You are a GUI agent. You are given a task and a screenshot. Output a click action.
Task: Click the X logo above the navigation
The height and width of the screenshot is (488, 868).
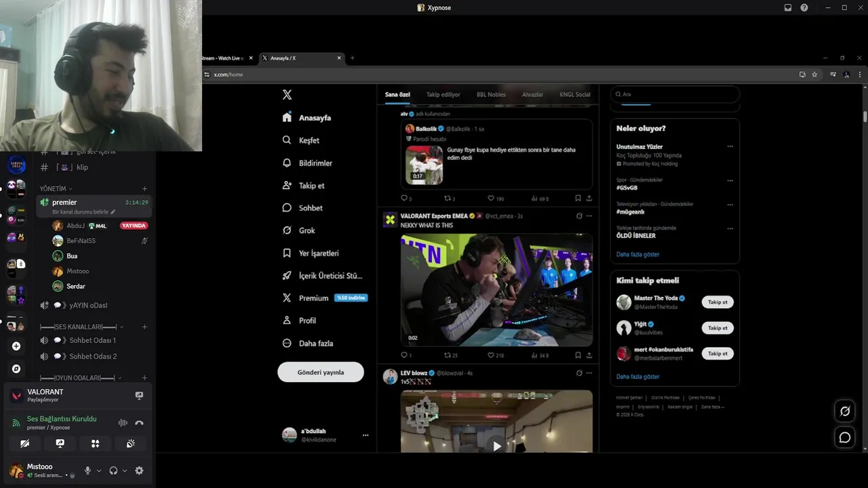point(287,95)
